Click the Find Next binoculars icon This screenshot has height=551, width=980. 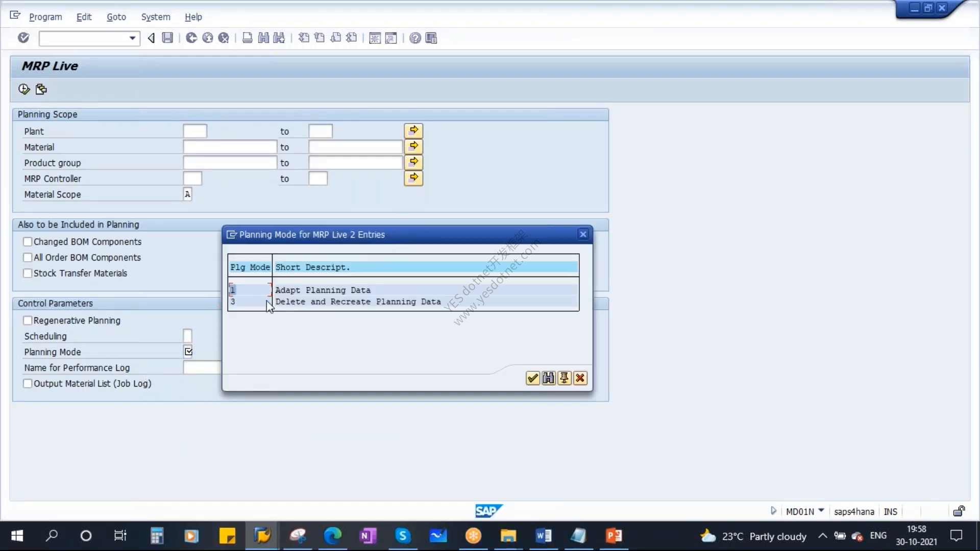point(279,38)
